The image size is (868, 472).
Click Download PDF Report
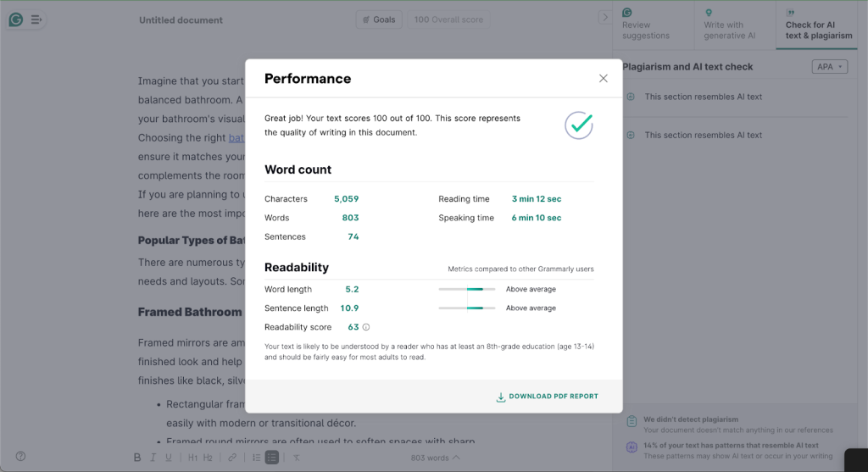[548, 397]
